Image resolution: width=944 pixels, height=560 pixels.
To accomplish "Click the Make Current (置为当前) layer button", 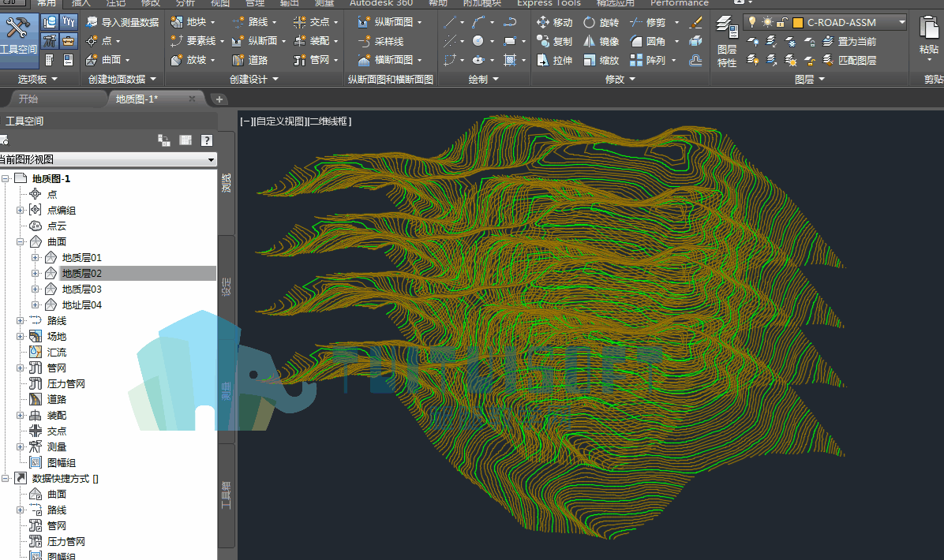I will [848, 41].
